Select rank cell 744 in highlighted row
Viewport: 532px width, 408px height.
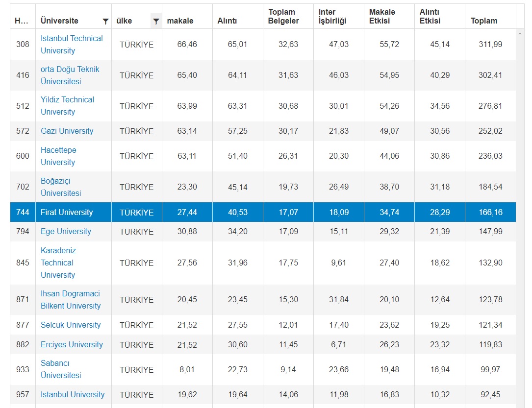23,212
